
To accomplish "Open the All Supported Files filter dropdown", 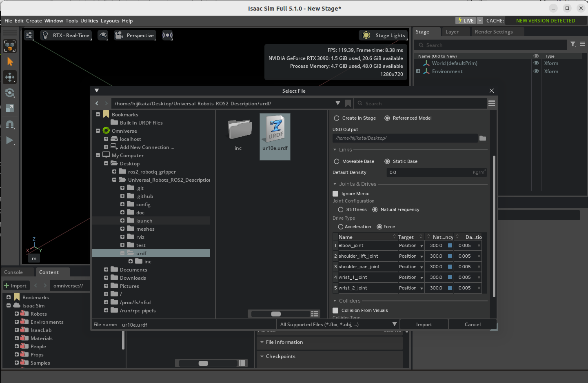I will click(394, 324).
